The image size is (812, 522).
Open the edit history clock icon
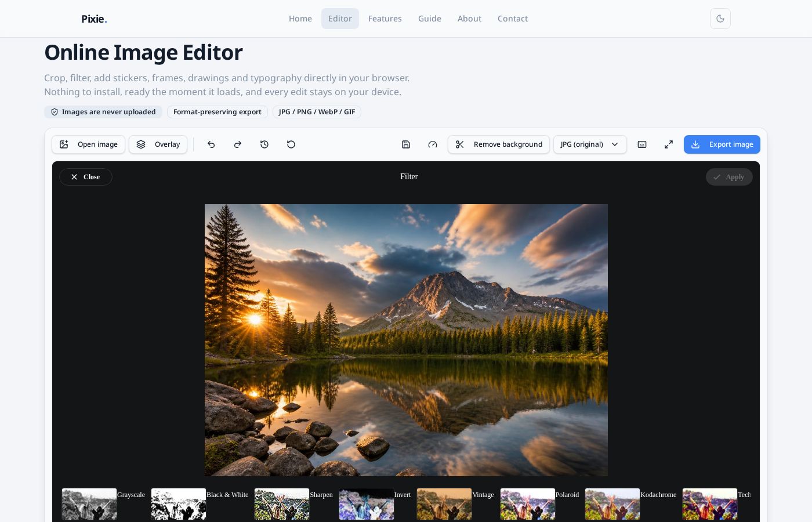point(264,144)
